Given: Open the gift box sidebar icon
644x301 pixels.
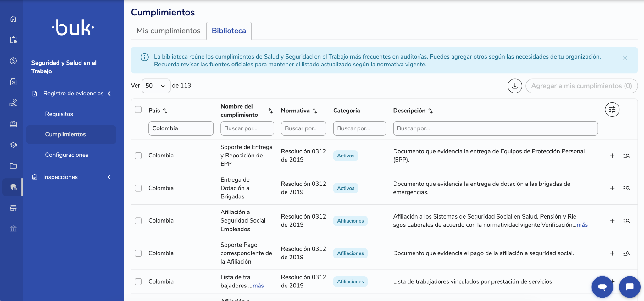Looking at the screenshot, I should pos(13,124).
